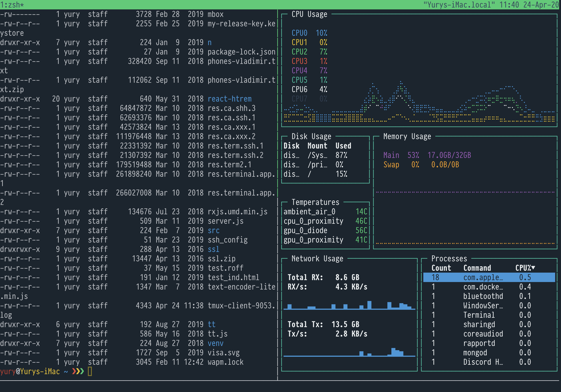561x392 pixels.
Task: Select the com.apple process row
Action: pyautogui.click(x=489, y=277)
